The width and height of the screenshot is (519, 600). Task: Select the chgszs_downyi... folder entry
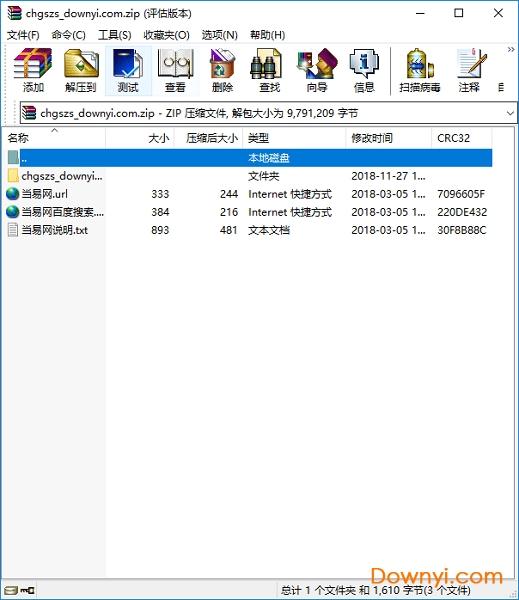click(62, 176)
